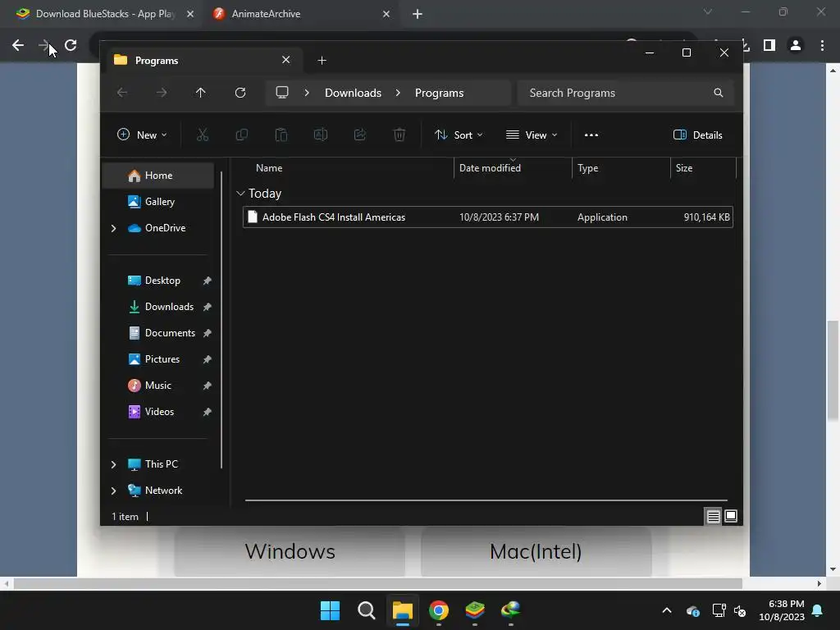
Task: Open the Sort dropdown
Action: (459, 135)
